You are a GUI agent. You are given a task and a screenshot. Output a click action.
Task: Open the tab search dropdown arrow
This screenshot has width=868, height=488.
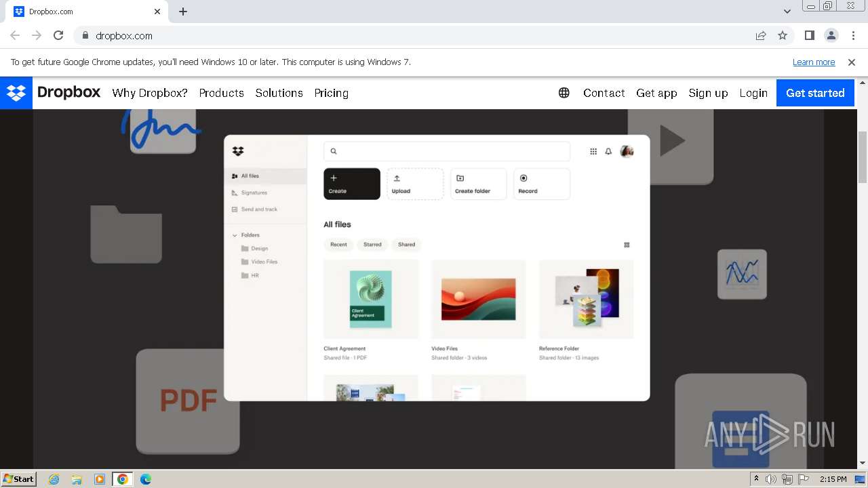pyautogui.click(x=787, y=12)
